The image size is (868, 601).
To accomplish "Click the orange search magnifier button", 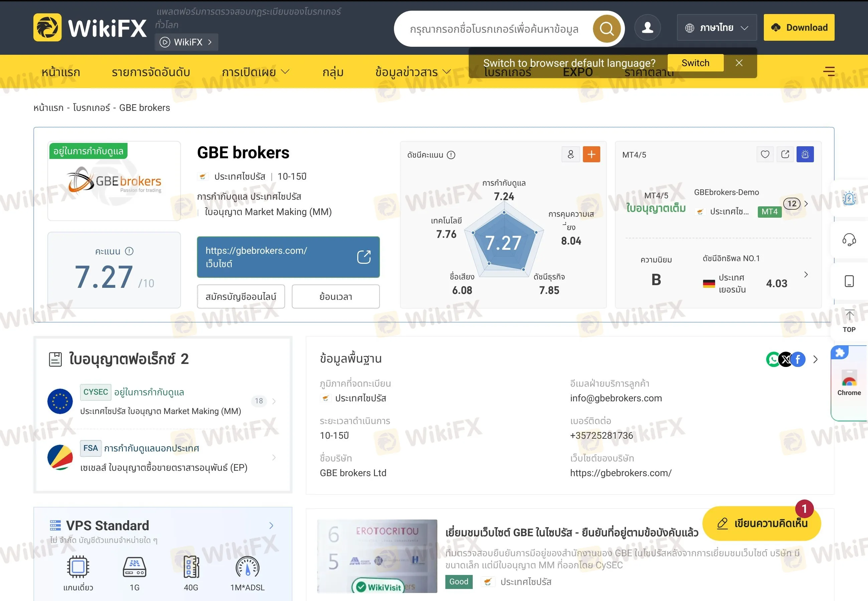I will [x=606, y=28].
